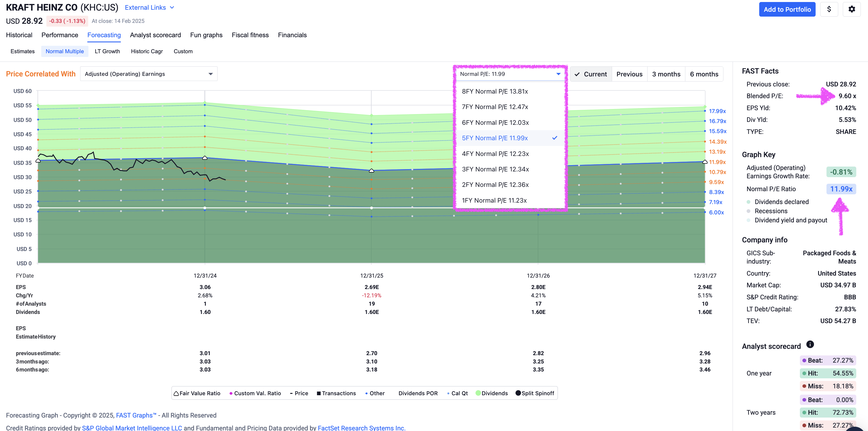Switch to the Fiscal fitness tab
The width and height of the screenshot is (868, 431).
coord(250,35)
